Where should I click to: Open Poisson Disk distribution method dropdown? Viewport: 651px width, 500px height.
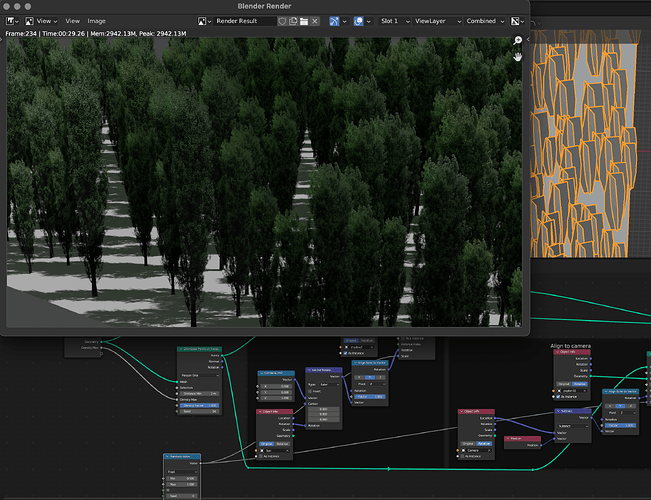coord(200,375)
